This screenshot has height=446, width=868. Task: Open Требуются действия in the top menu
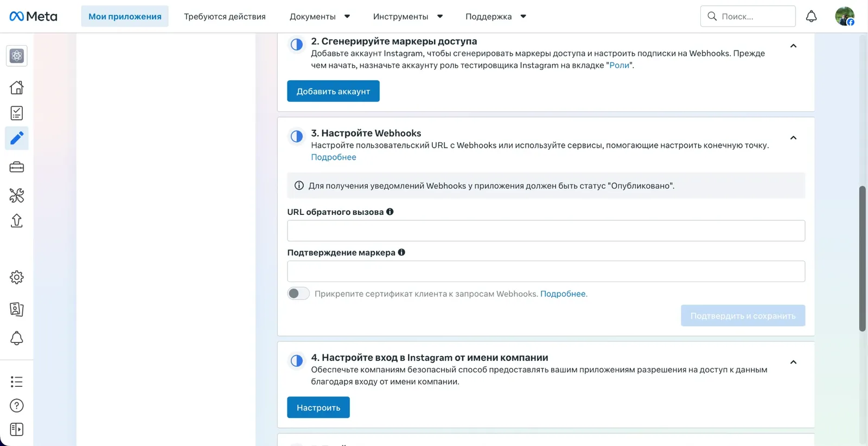click(x=225, y=16)
